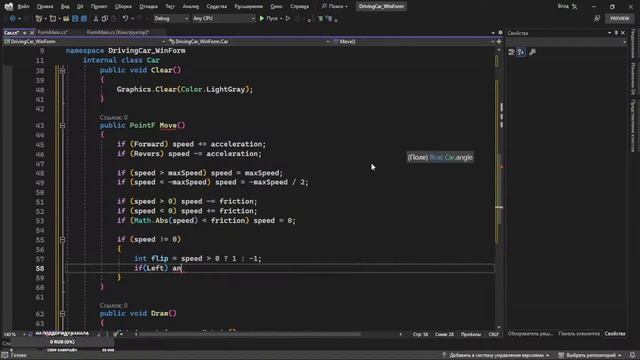
Task: Click the split editor icon above scrollbar
Action: click(x=499, y=42)
